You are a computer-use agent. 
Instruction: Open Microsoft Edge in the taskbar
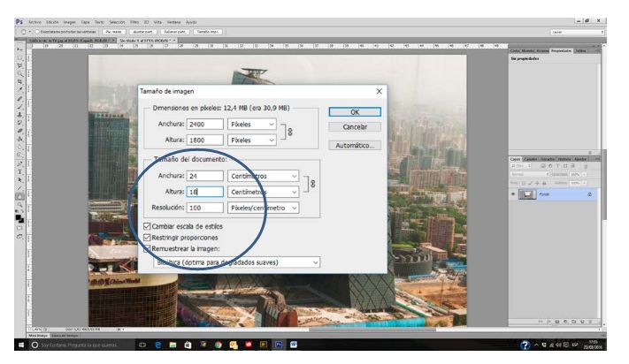tap(158, 345)
